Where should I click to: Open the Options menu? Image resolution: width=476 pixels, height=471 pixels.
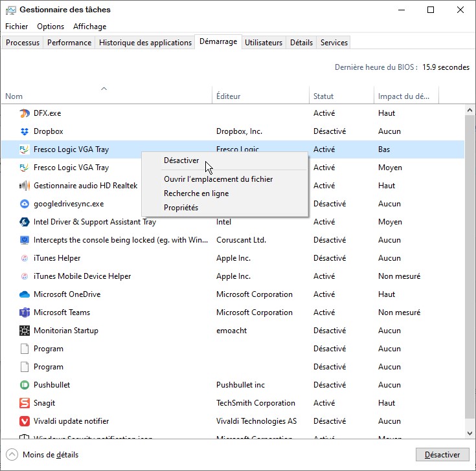(51, 27)
